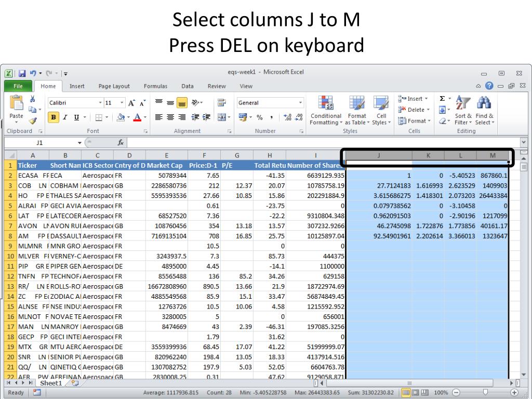Image resolution: width=532 pixels, height=399 pixels.
Task: Open the Format cells dropdown
Action: (x=414, y=121)
